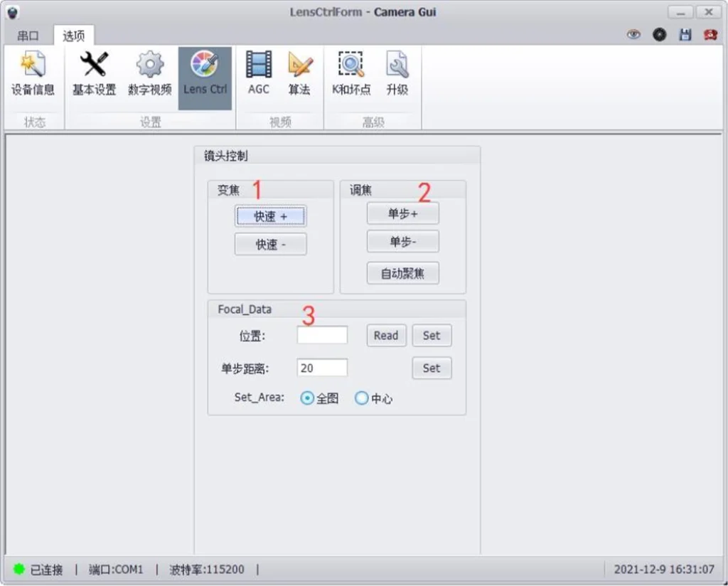Click the 单步距离 value field showing 20
This screenshot has height=586, width=728.
[321, 368]
